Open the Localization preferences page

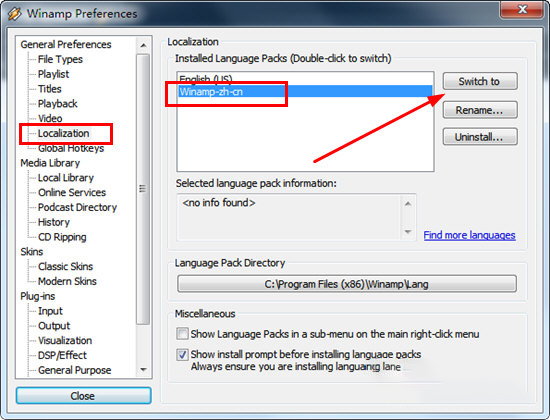point(63,133)
